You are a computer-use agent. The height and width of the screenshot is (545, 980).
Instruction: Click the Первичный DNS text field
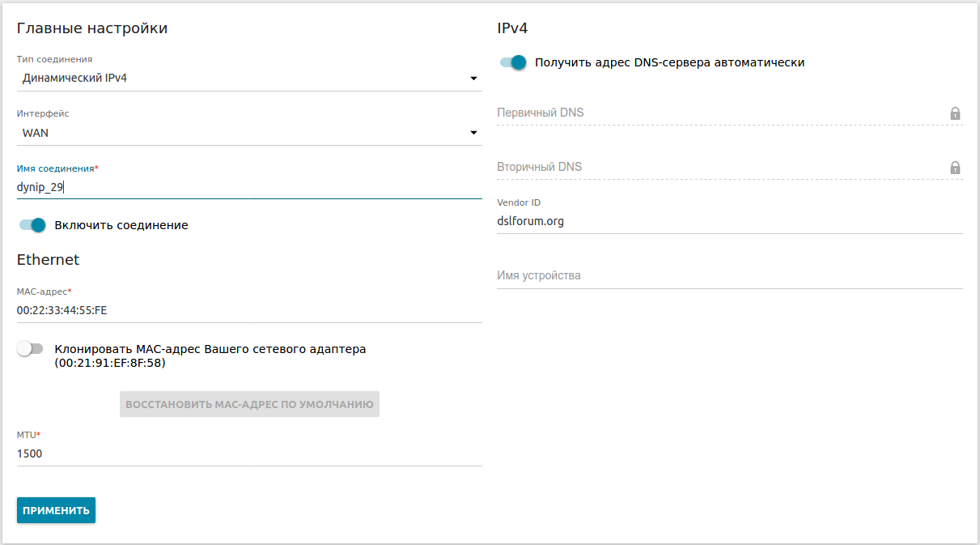point(719,113)
